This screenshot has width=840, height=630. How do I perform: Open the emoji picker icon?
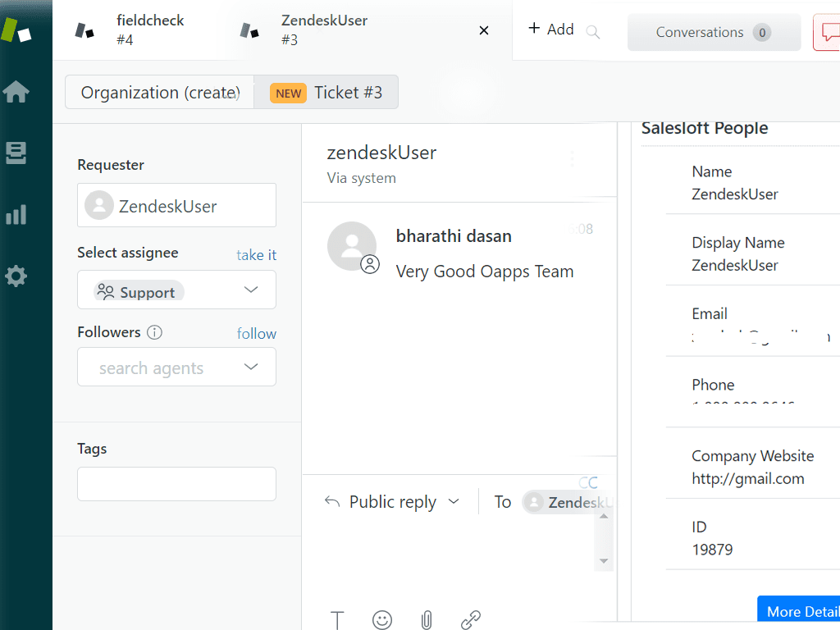click(x=382, y=620)
